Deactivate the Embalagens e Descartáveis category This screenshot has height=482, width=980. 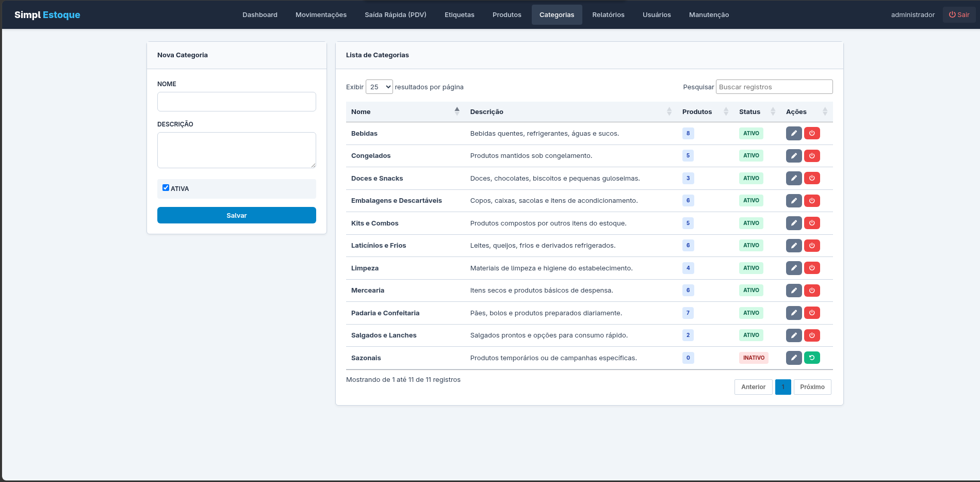tap(812, 201)
